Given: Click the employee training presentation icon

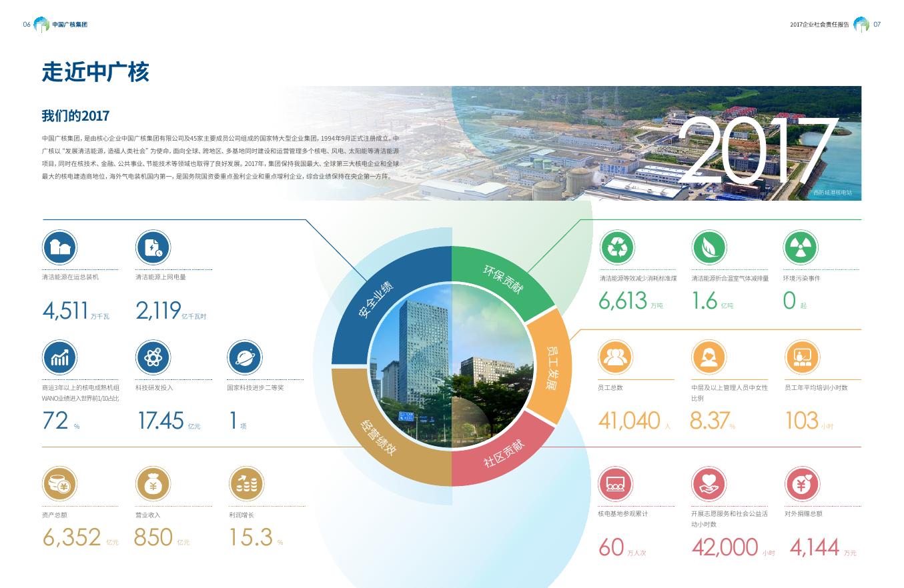Looking at the screenshot, I should click(x=801, y=357).
